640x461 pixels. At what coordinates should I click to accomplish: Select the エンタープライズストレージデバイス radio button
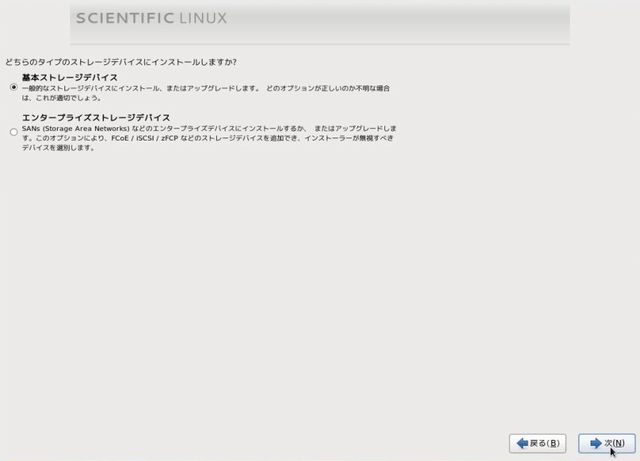coord(13,132)
